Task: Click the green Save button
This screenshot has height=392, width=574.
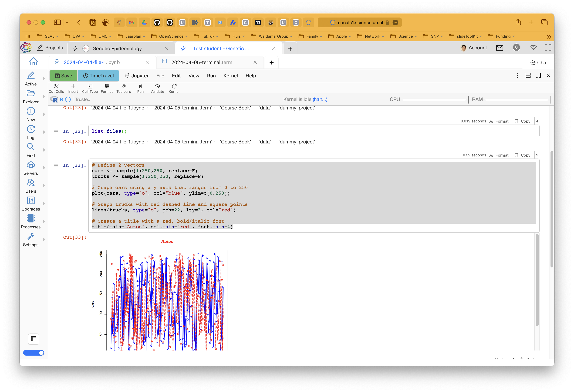Action: point(64,76)
